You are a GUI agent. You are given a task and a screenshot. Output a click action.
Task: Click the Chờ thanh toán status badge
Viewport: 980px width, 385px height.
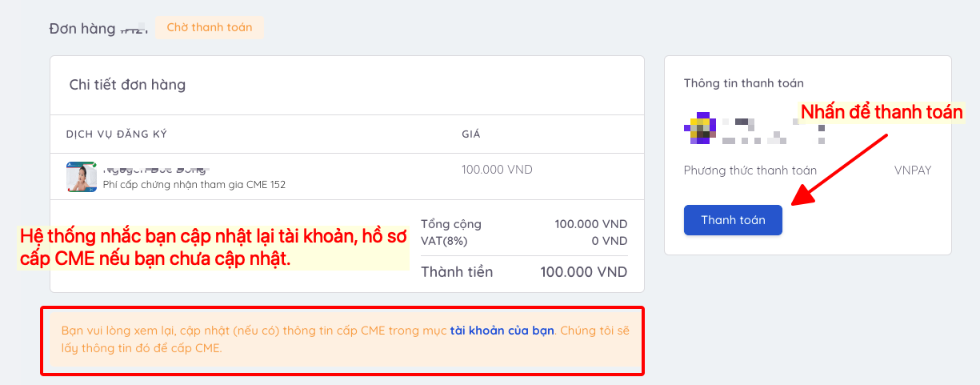209,27
